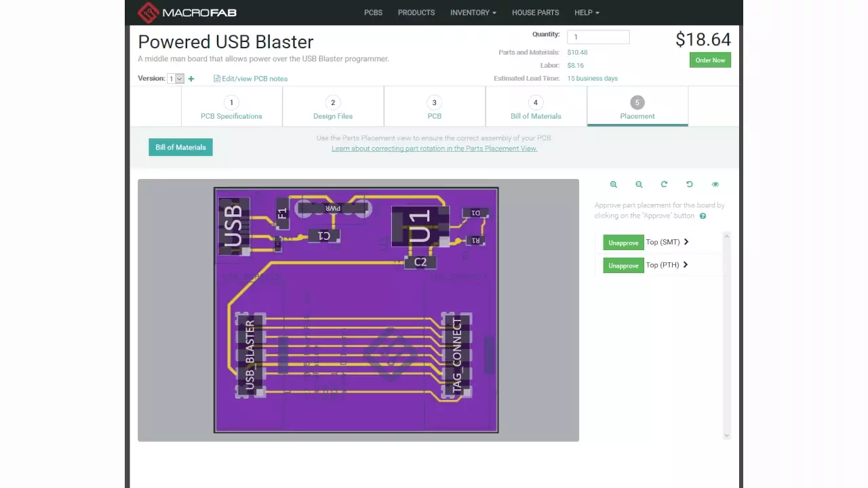The image size is (868, 488).
Task: Rotate the board view clockwise
Action: coord(664,184)
